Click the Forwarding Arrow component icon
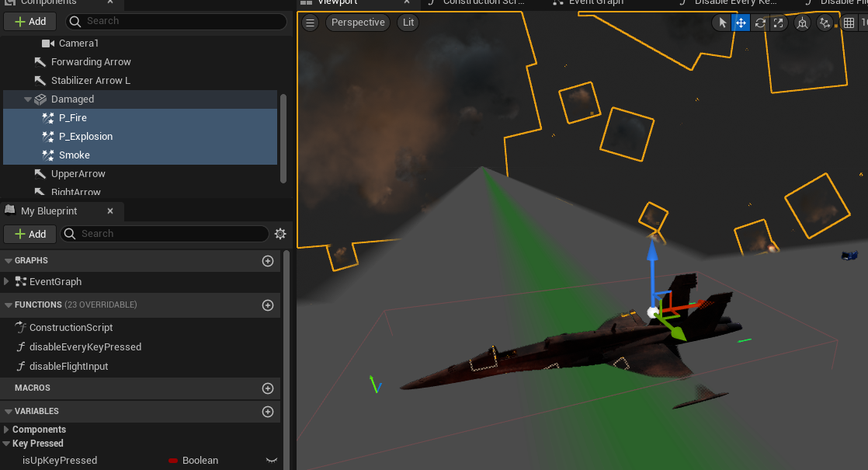 pyautogui.click(x=40, y=62)
